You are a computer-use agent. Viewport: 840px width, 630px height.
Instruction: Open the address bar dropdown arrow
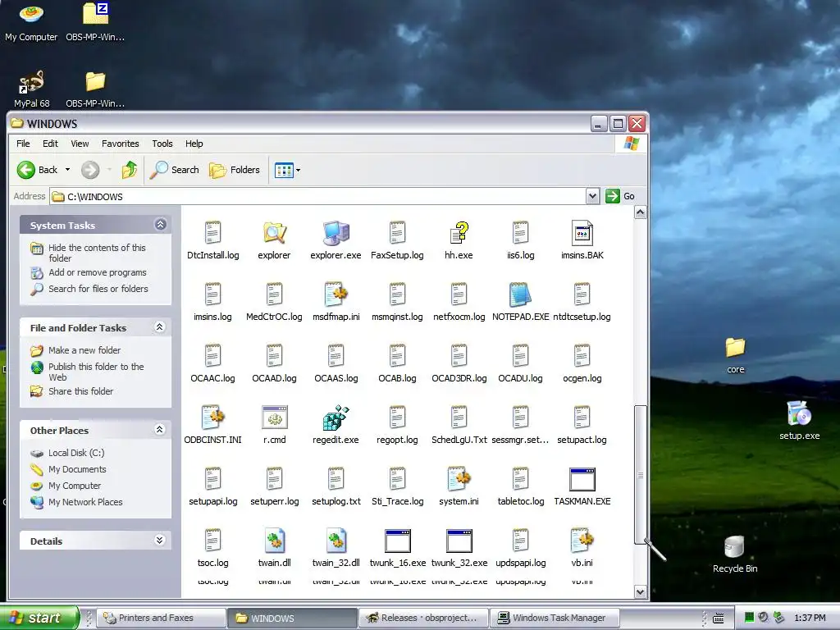click(x=592, y=196)
